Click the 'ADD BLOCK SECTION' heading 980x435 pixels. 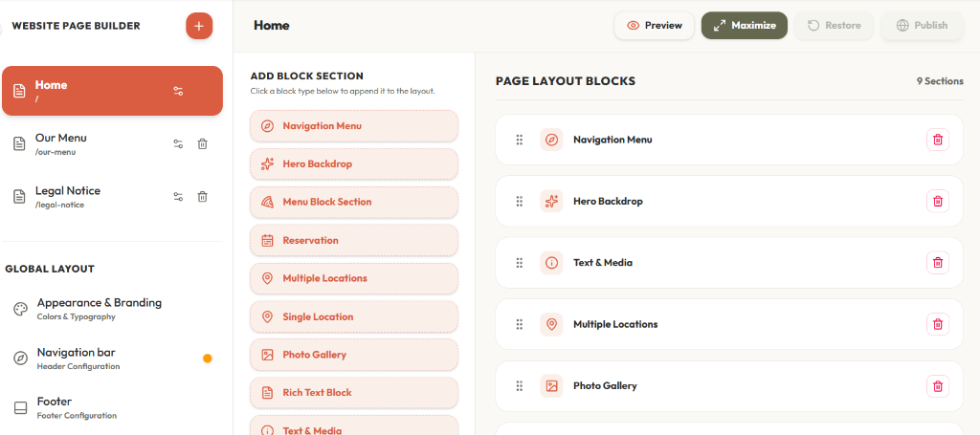[x=307, y=76]
